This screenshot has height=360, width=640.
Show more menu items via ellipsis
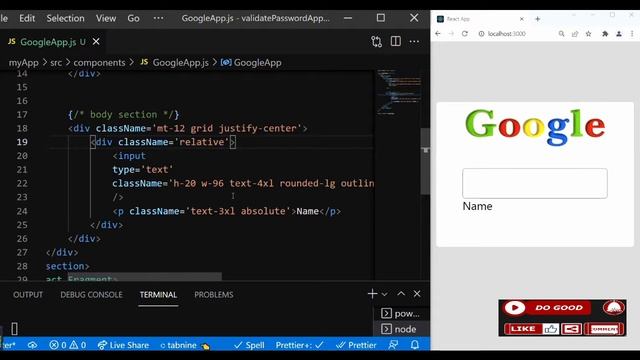[158, 18]
